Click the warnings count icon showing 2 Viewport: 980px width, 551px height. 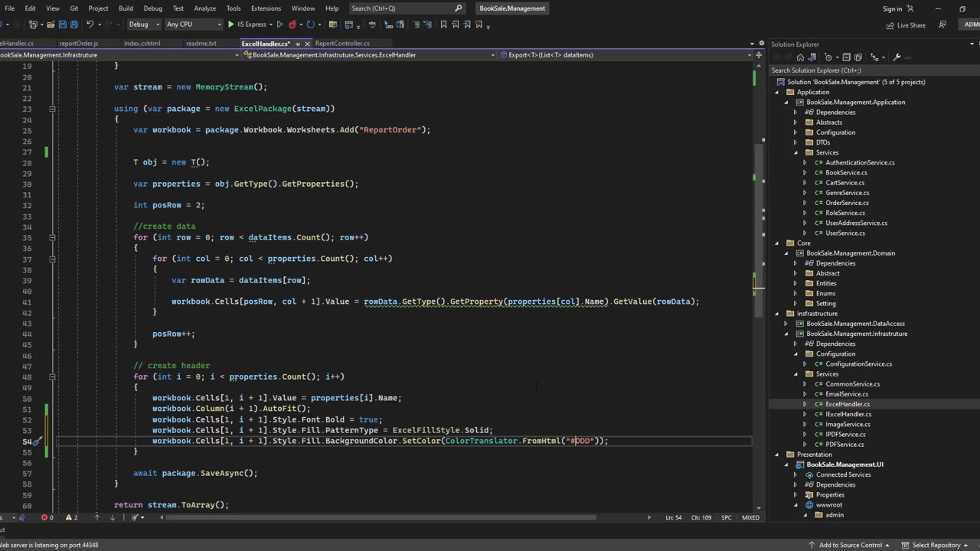[68, 517]
